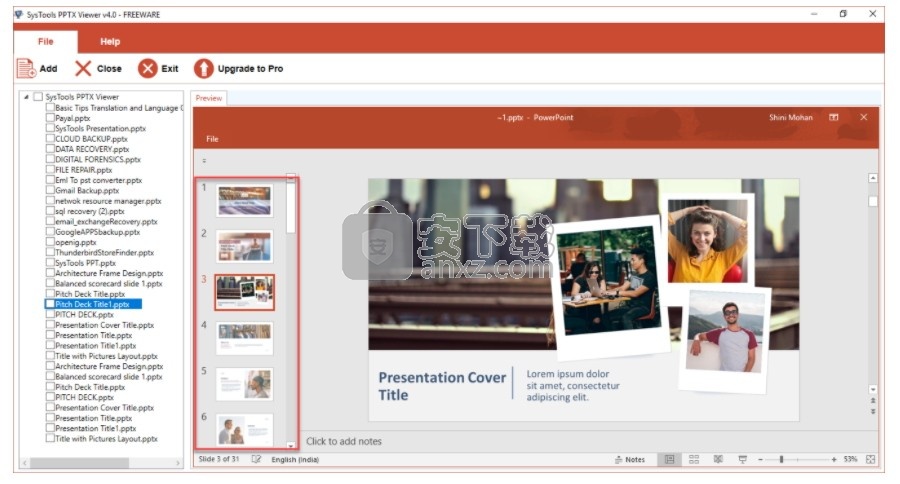Select ThunderbirdStoreFinder.pptx file
Image resolution: width=900 pixels, height=484 pixels.
104,252
